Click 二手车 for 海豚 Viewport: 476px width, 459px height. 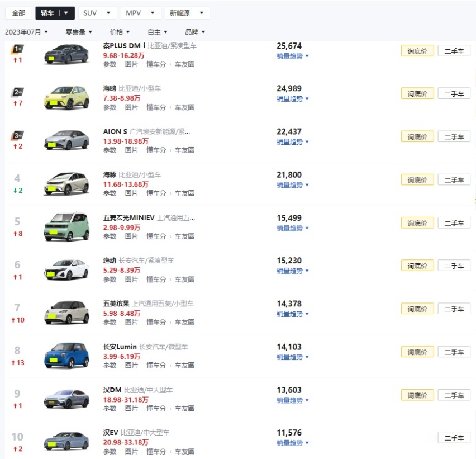pyautogui.click(x=454, y=180)
